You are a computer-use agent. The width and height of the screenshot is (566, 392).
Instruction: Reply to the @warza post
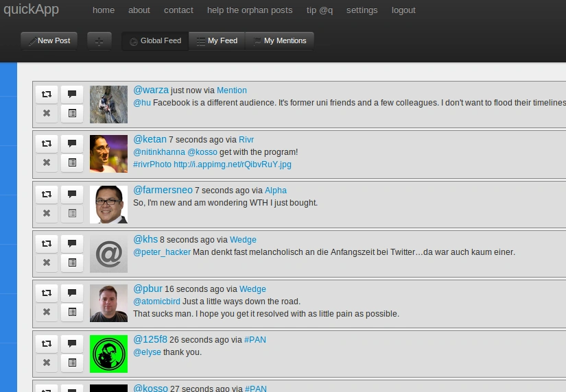point(72,95)
